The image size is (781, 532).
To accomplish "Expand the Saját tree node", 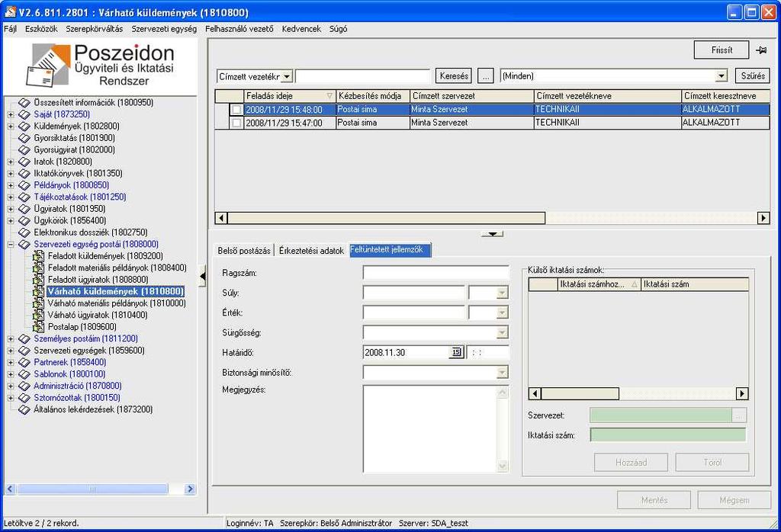I will [x=11, y=114].
